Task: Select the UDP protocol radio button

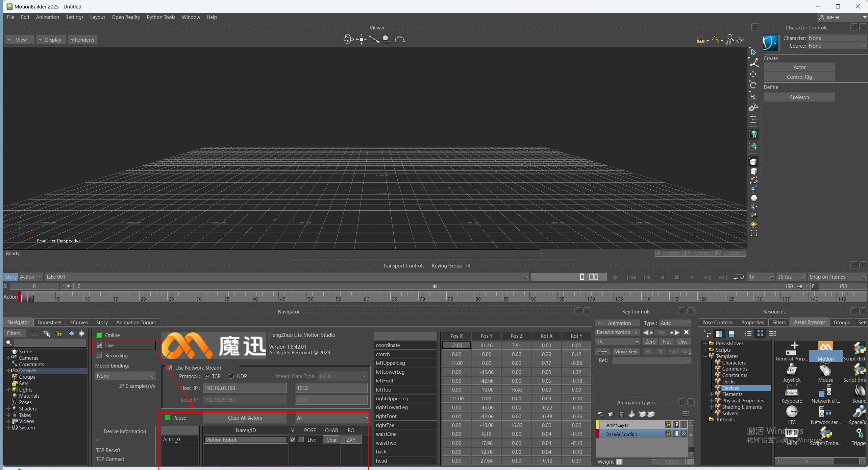Action: click(x=231, y=376)
